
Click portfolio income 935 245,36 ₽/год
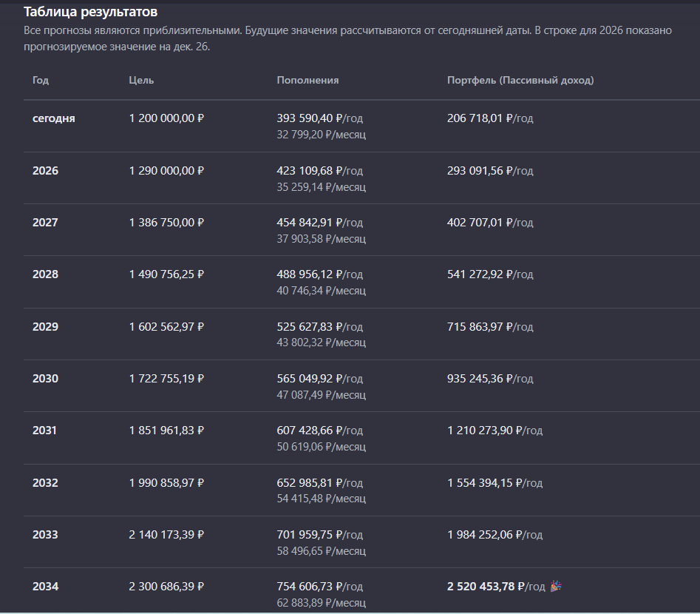[490, 379]
